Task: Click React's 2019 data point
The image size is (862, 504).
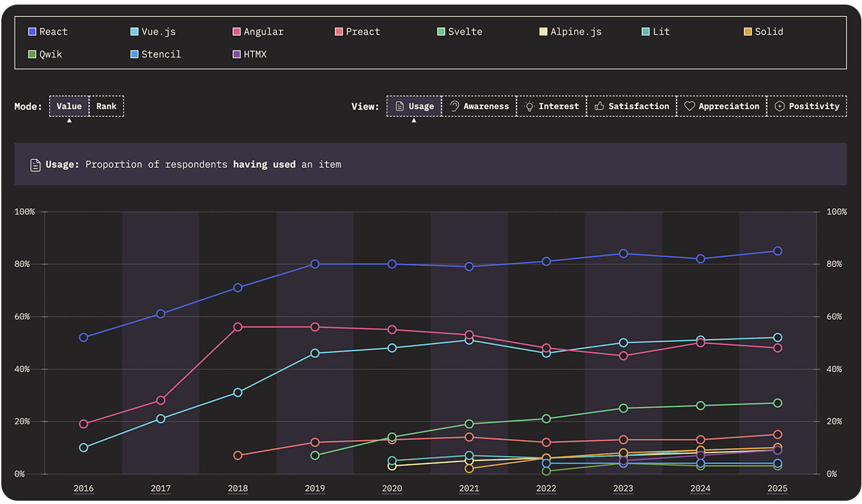Action: click(315, 264)
